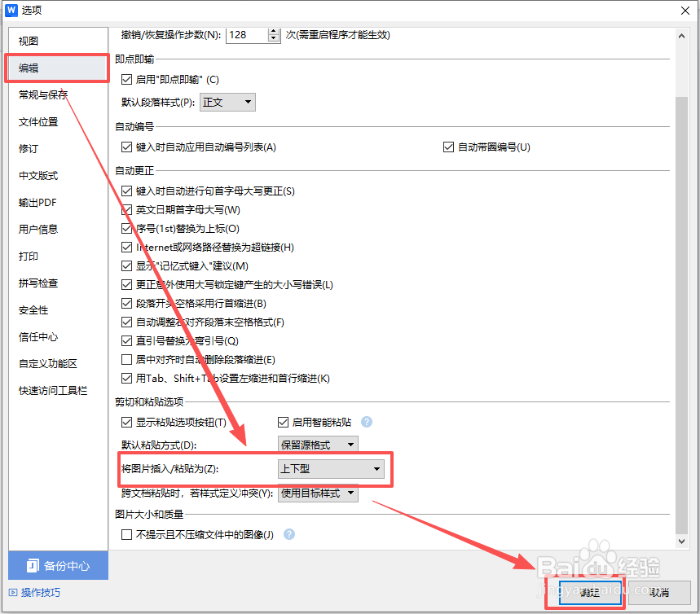The height and width of the screenshot is (614, 700).
Task: Select the 快速访问工具栏 category
Action: [58, 390]
